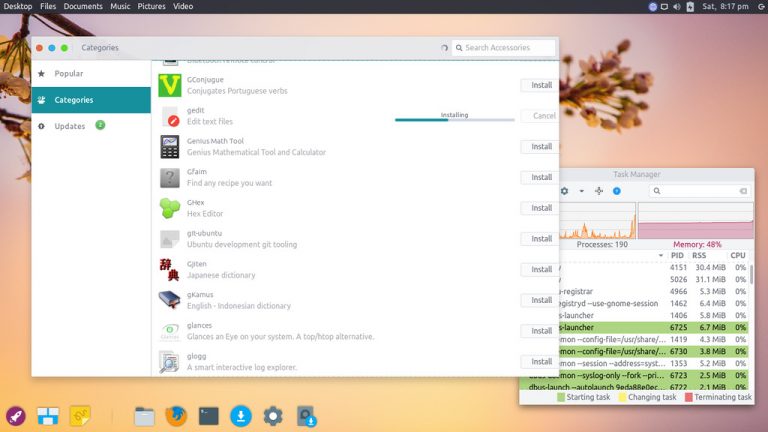The width and height of the screenshot is (768, 432).
Task: Click the blue info icon in Task Manager
Action: pos(617,191)
